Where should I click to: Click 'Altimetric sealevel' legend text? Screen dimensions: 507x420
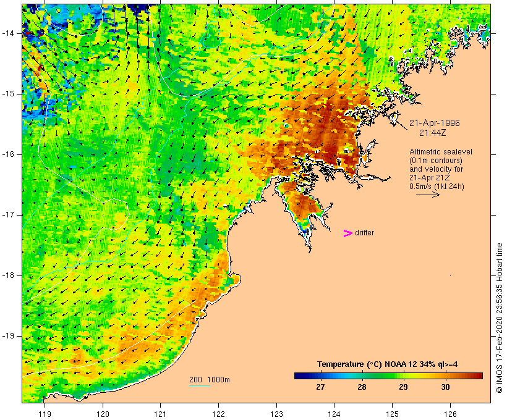(441, 152)
